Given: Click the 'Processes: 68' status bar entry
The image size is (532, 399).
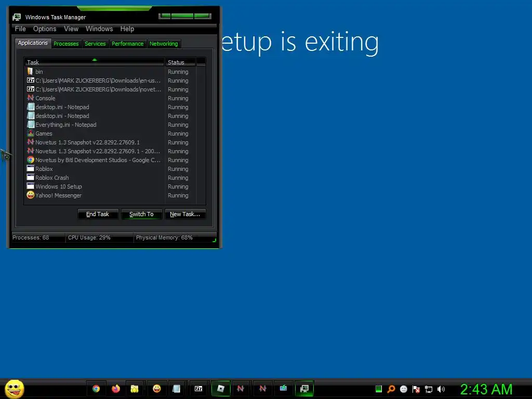Looking at the screenshot, I should click(31, 237).
